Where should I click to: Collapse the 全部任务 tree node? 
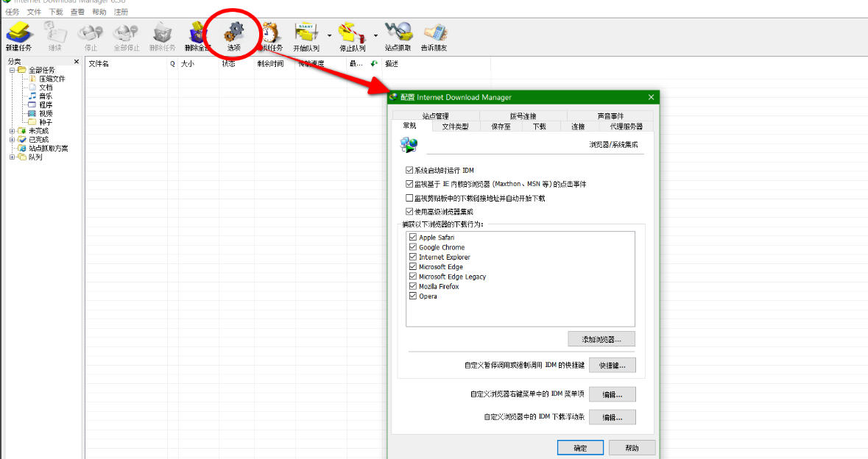tap(13, 70)
